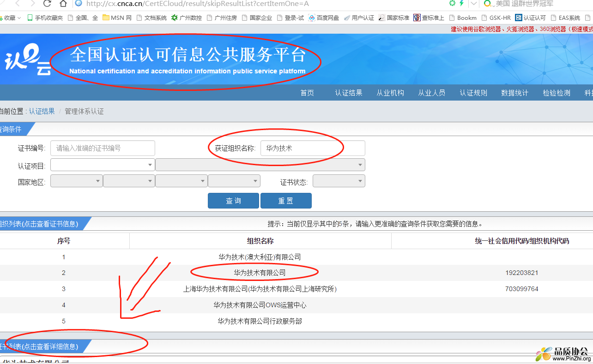Click the search engine logo icon
Image resolution: width=593 pixels, height=364 pixels.
coord(487,4)
